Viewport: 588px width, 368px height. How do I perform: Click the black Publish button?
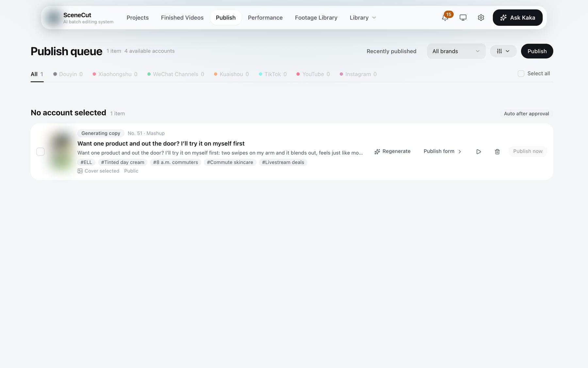(x=537, y=51)
